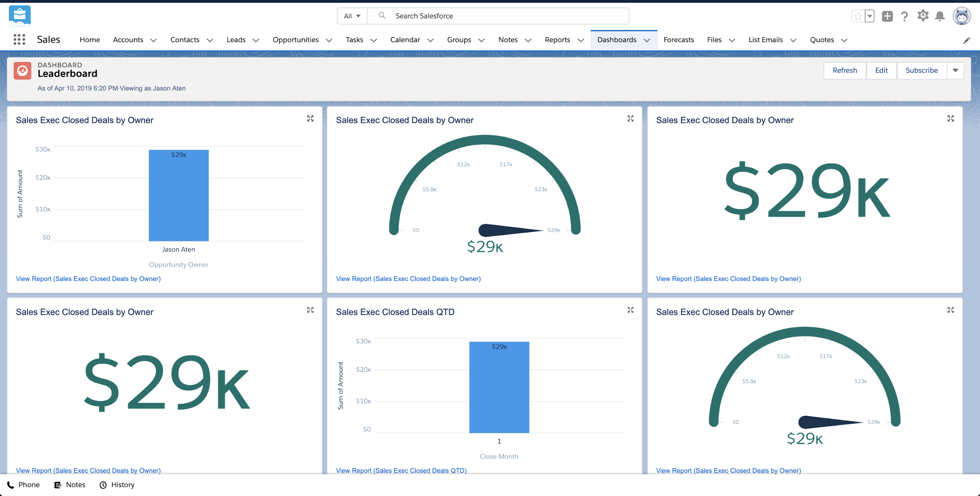The image size is (980, 496).
Task: Go to the Forecasts tab
Action: (679, 40)
